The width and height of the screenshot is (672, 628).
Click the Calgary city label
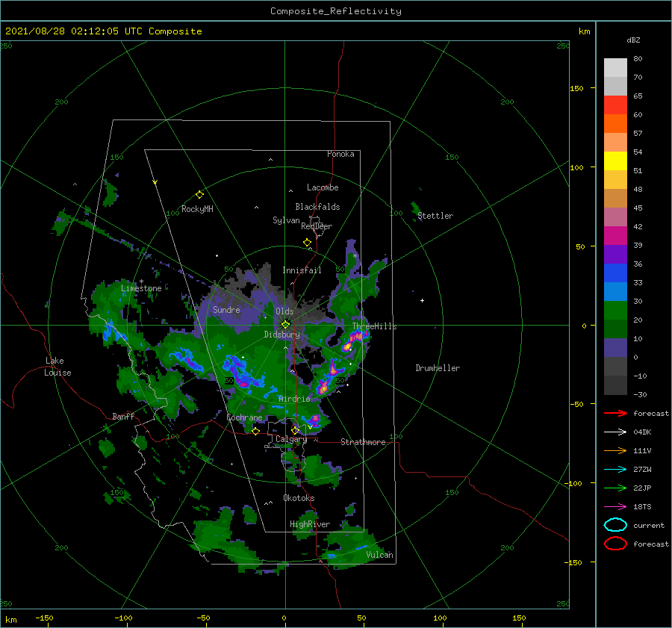[x=291, y=439]
